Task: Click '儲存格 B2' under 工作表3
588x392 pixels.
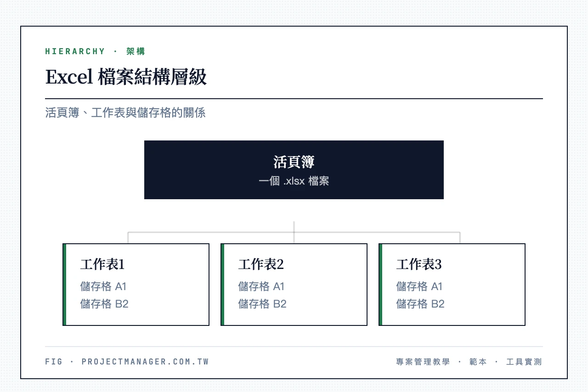Action: click(x=420, y=304)
